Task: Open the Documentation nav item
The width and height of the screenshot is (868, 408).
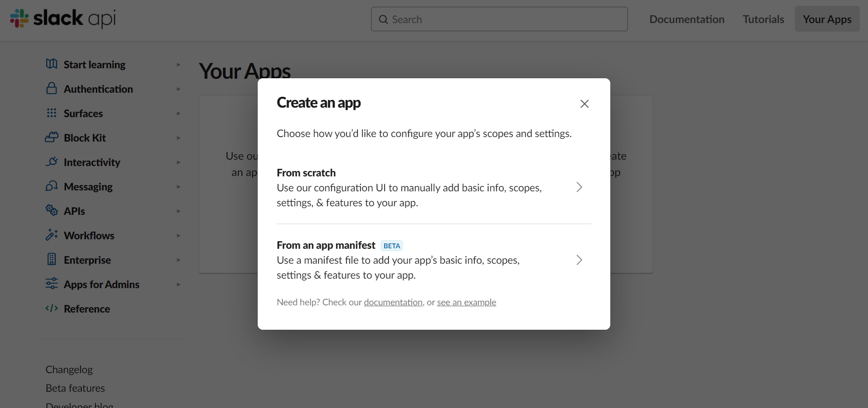Action: point(687,19)
